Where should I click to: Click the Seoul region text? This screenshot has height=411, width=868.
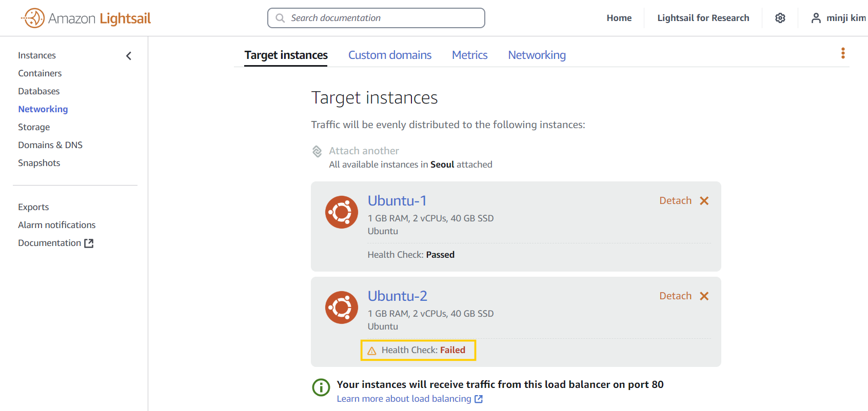pyautogui.click(x=442, y=165)
